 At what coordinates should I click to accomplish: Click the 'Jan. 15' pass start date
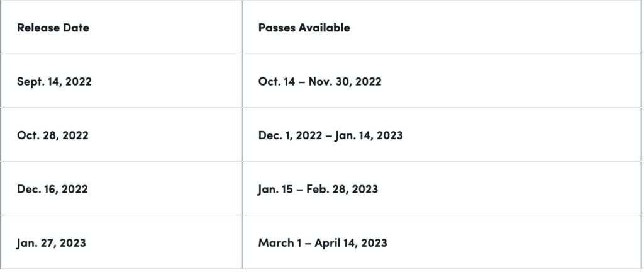(x=276, y=189)
